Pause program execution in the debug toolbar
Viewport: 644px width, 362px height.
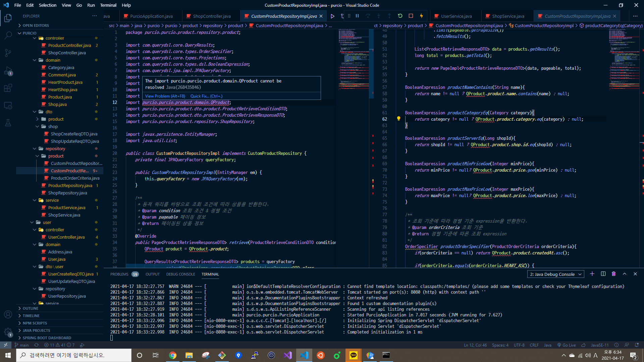pos(357,16)
